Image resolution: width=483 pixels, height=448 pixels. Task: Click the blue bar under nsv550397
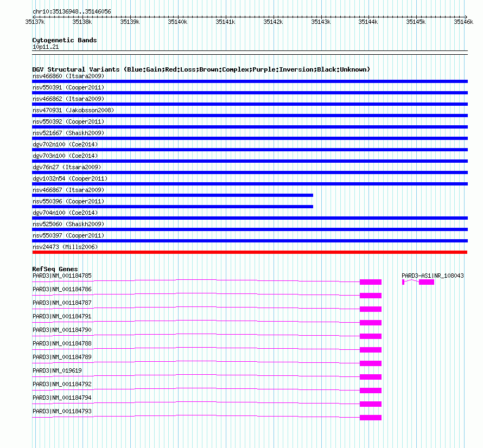click(250, 241)
